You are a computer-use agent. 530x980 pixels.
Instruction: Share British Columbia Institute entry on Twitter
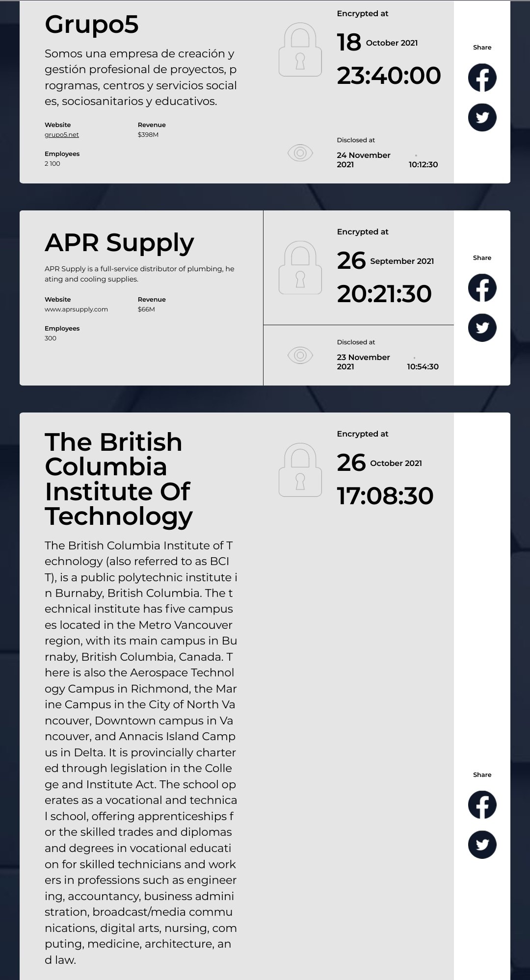point(482,845)
